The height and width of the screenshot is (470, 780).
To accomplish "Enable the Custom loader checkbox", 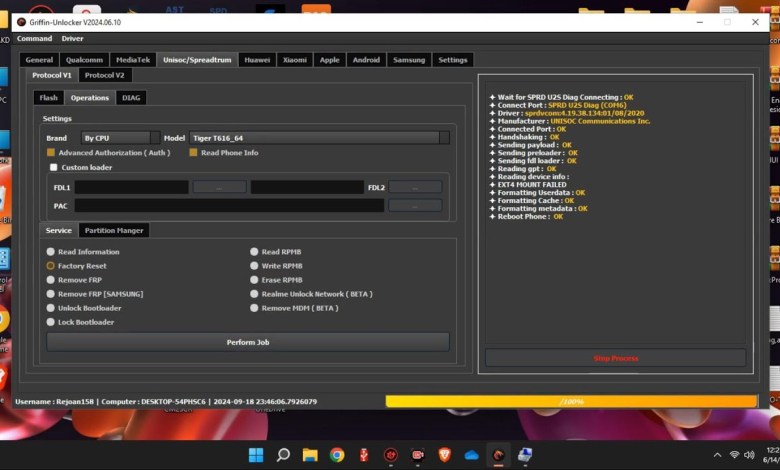I will pos(54,167).
